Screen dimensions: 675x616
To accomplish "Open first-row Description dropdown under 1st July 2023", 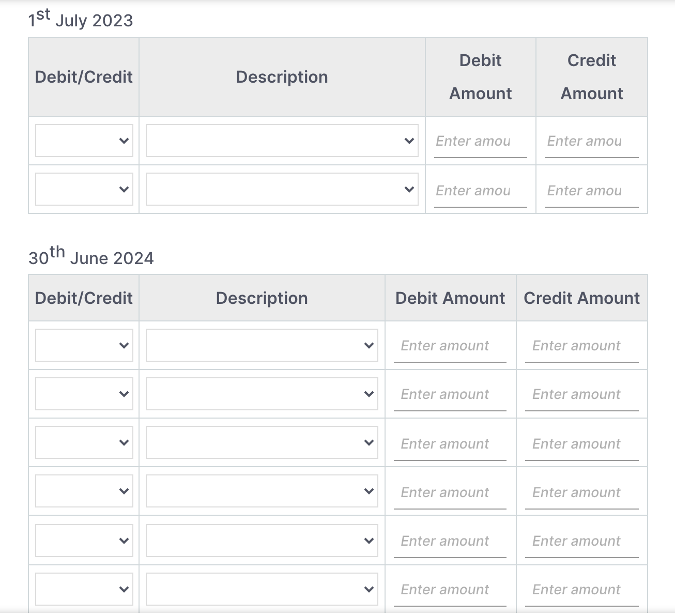I will tap(282, 141).
